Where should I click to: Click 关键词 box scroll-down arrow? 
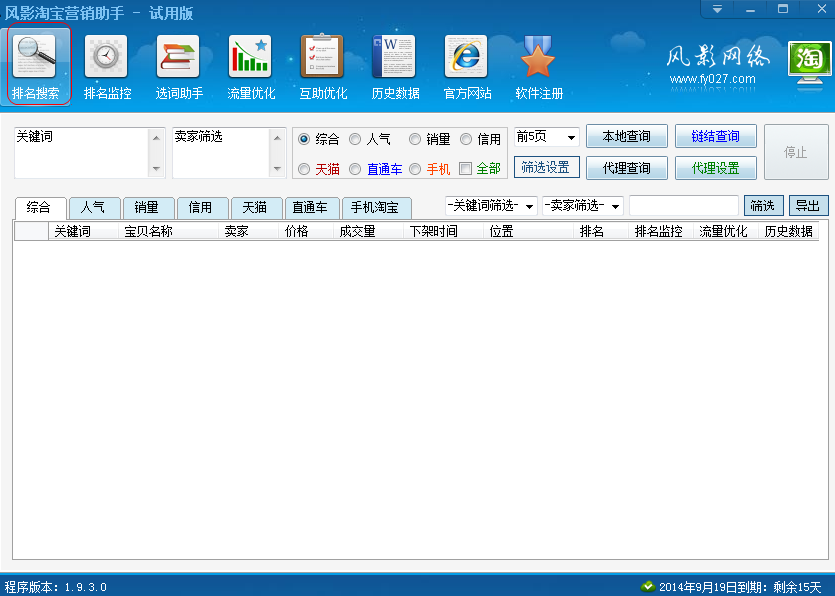(156, 168)
